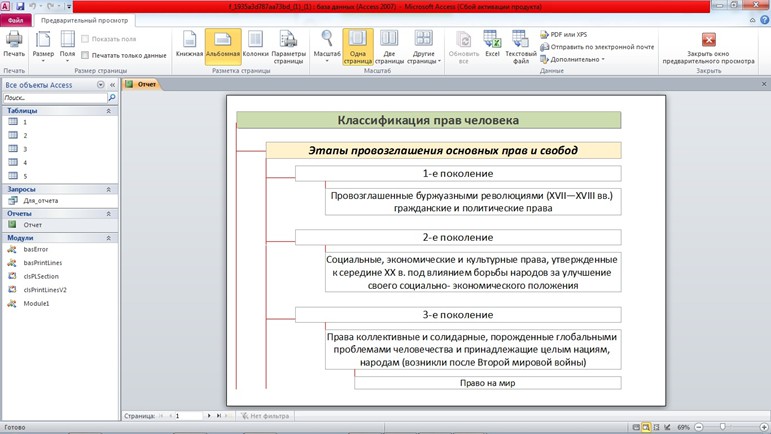Click the Redo arrow in the quick access toolbar
This screenshot has height=434, width=771.
[x=51, y=6]
